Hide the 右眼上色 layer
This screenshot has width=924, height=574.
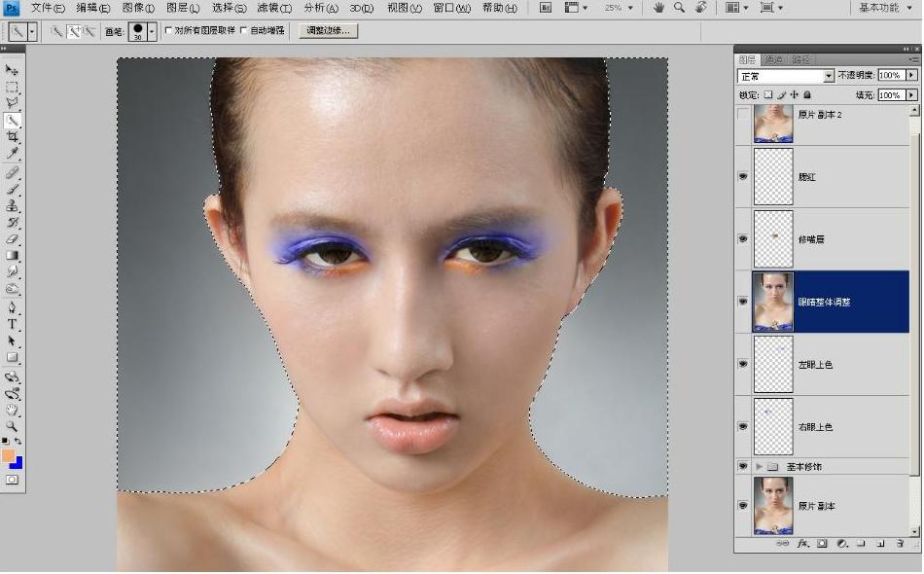(743, 427)
